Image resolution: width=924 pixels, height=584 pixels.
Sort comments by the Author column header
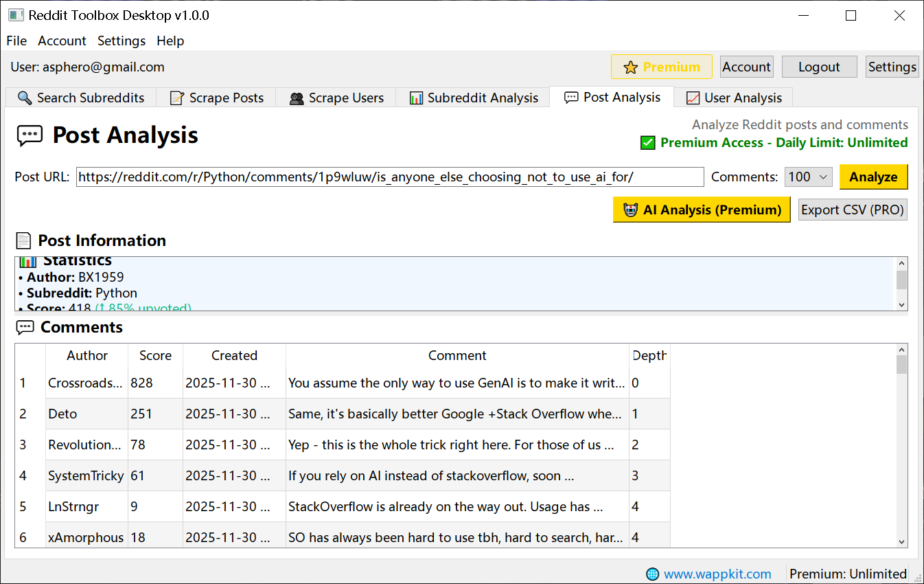pos(86,355)
